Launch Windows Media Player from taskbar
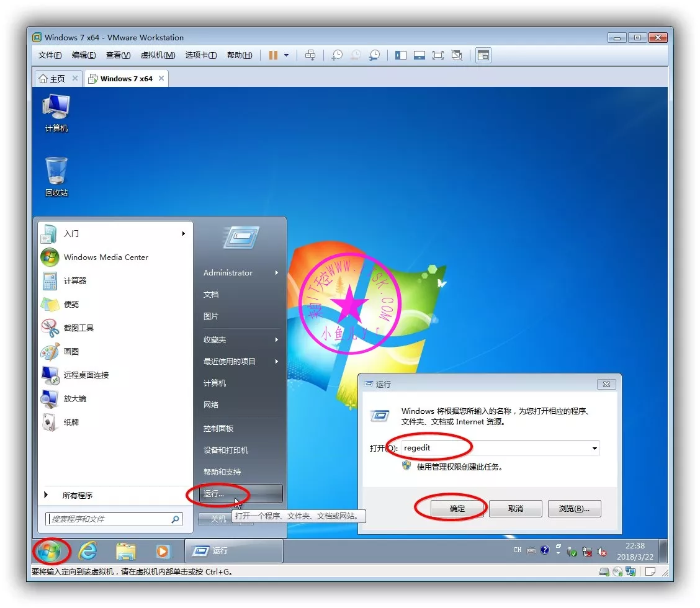The width and height of the screenshot is (700, 608). tap(163, 550)
